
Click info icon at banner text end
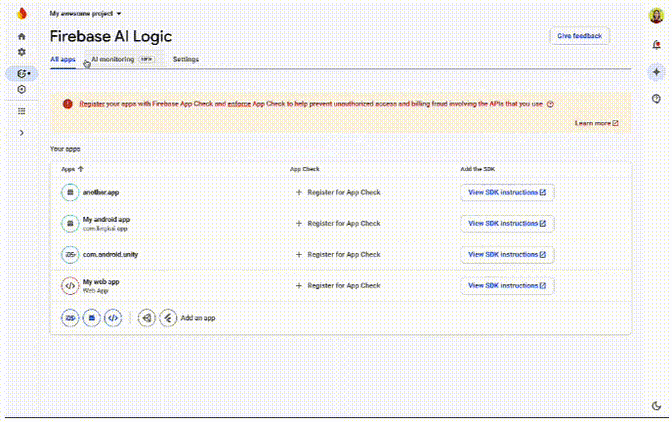[x=550, y=104]
